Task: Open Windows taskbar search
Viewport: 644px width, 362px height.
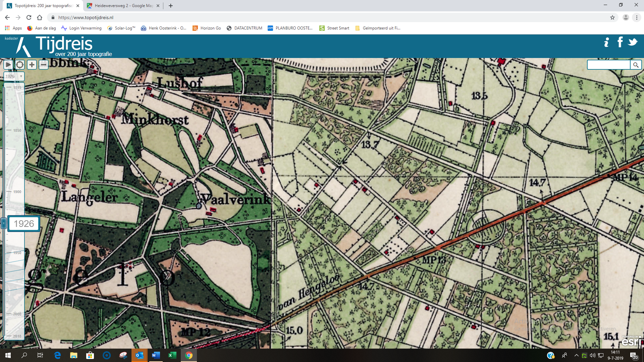Action: tap(24, 355)
